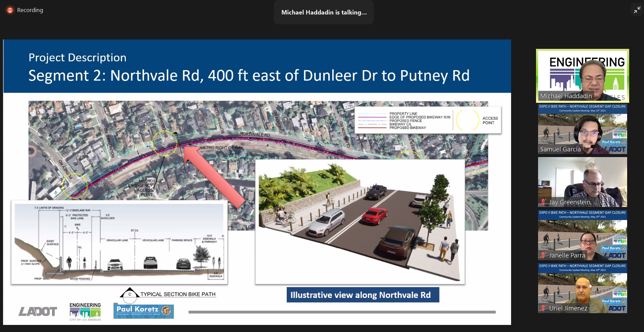Click Jay Greenstein's muted microphone icon
The image size is (644, 332).
tap(543, 202)
